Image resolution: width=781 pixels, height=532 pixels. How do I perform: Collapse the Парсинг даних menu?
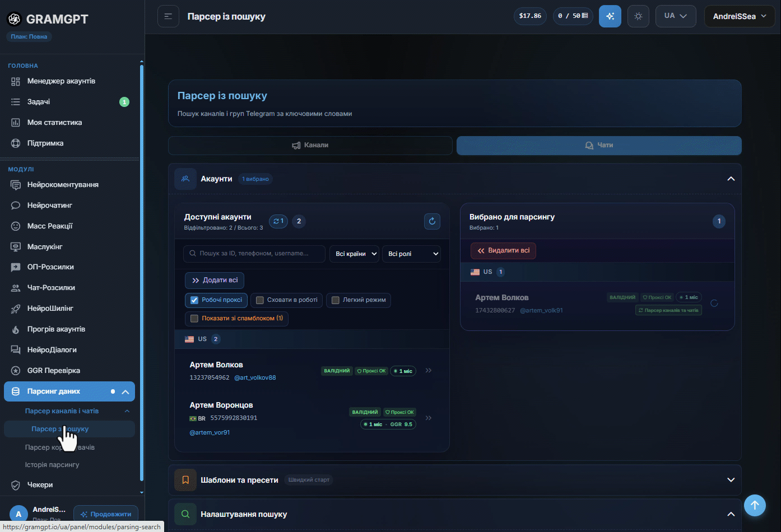point(125,392)
